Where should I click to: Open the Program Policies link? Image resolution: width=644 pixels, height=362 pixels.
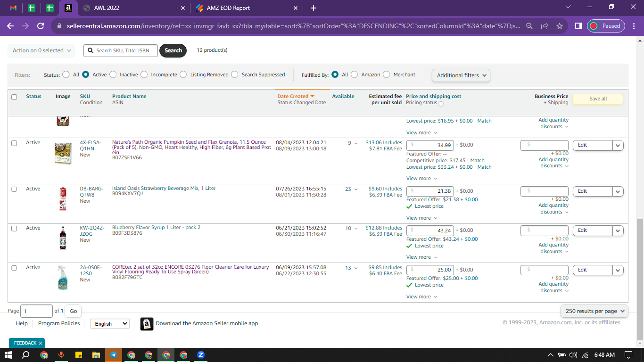point(59,323)
